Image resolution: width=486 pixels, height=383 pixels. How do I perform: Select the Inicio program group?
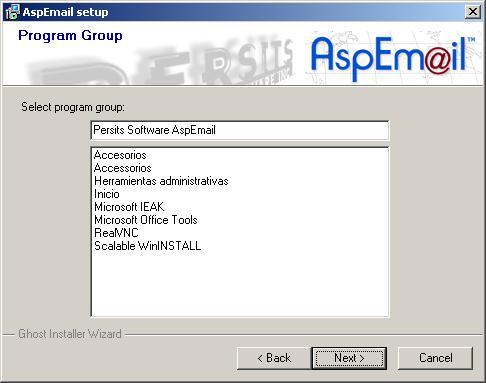click(x=107, y=194)
